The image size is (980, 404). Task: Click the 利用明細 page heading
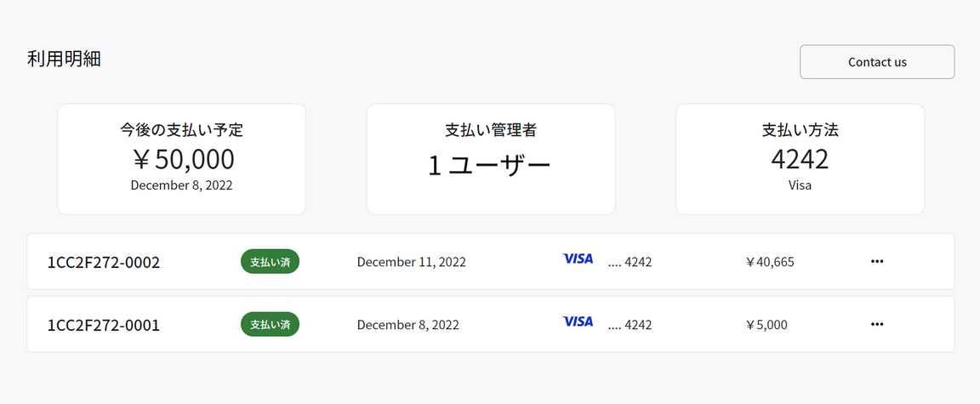64,60
